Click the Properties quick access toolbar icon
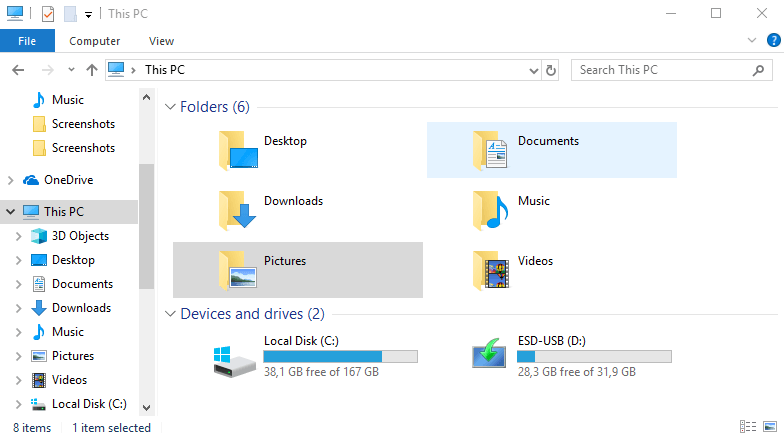The image size is (784, 437). 48,14
